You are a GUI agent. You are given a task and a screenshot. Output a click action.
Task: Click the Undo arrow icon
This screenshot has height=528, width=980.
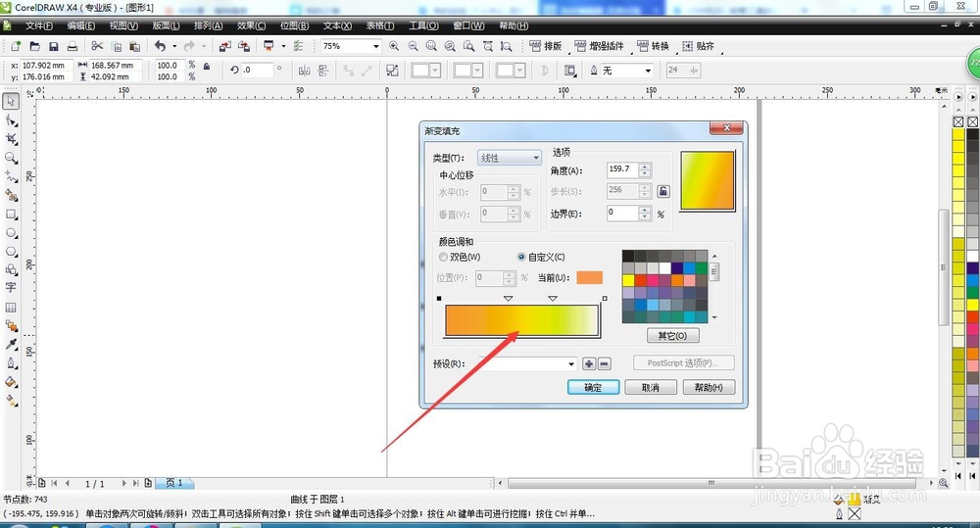click(x=161, y=46)
